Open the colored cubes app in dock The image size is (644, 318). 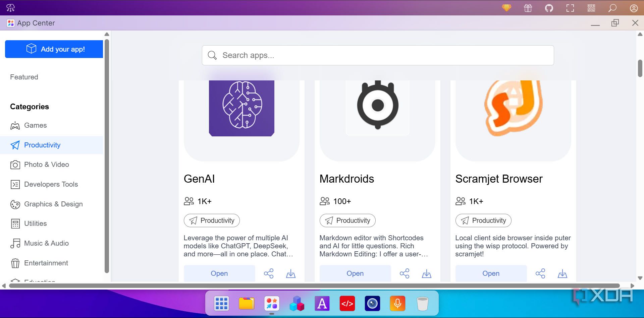[297, 304]
